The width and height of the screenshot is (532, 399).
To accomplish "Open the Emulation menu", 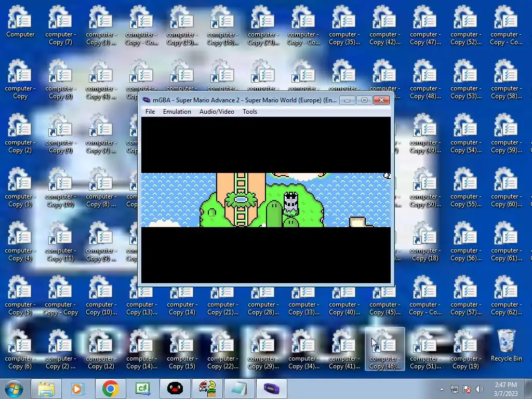I will point(177,112).
